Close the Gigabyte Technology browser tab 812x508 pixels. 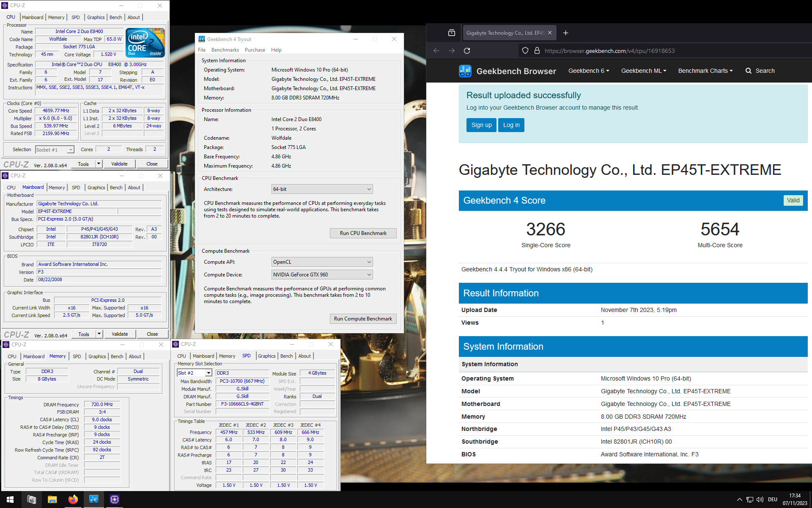click(550, 33)
